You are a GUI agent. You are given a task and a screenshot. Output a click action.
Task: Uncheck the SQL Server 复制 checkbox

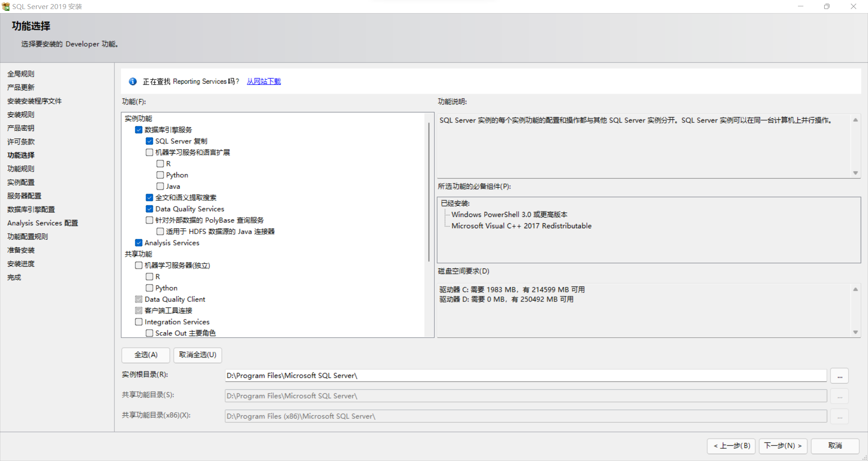[150, 141]
